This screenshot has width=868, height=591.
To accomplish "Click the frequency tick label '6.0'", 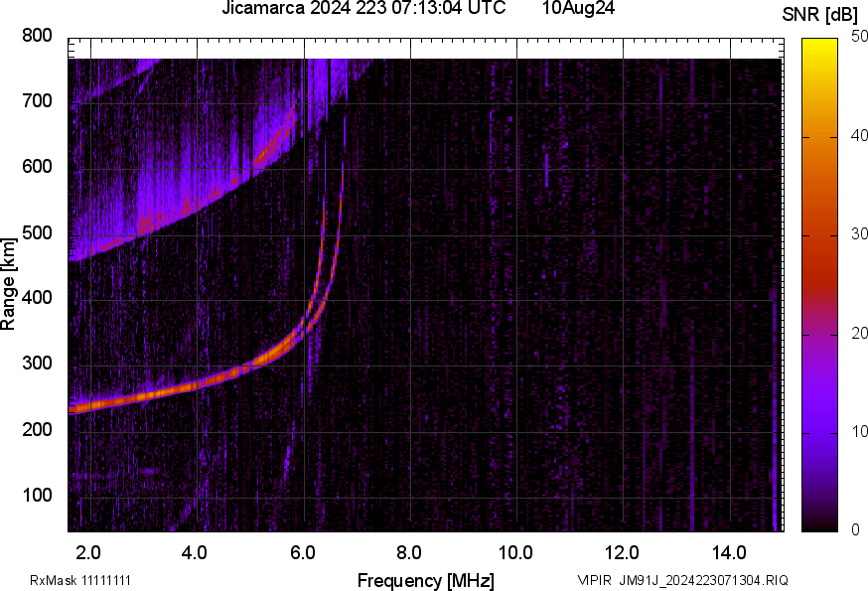I will tap(302, 553).
